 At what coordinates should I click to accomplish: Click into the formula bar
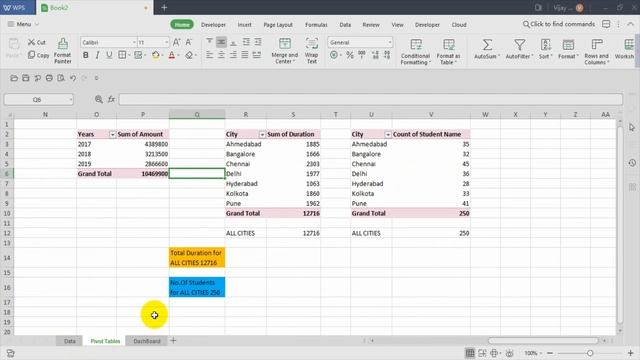click(371, 99)
